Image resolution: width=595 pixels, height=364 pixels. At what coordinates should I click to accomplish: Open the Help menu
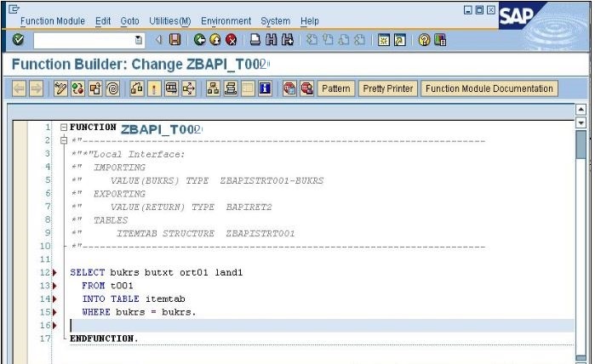(x=310, y=21)
